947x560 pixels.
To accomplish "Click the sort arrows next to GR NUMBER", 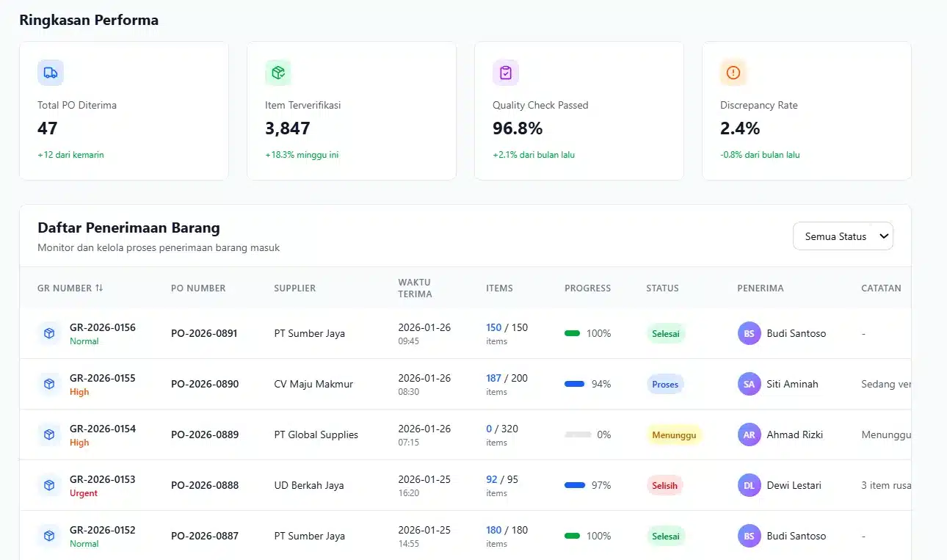I will point(99,288).
